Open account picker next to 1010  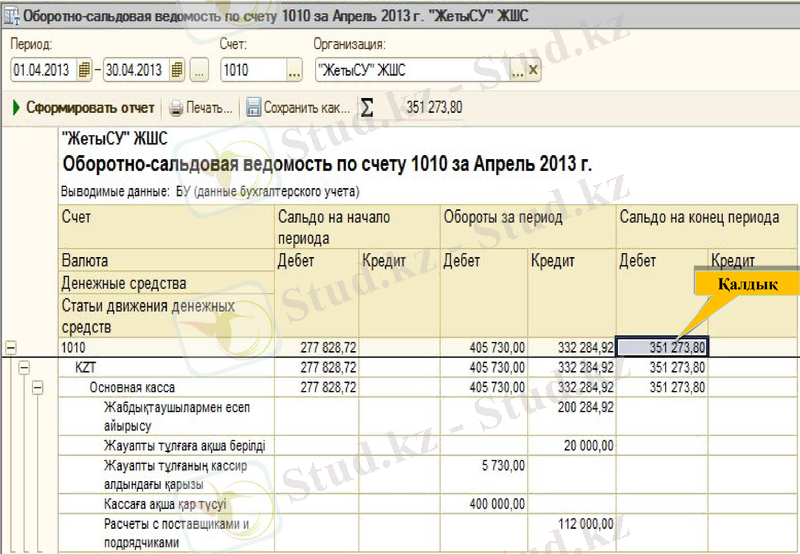coord(293,70)
